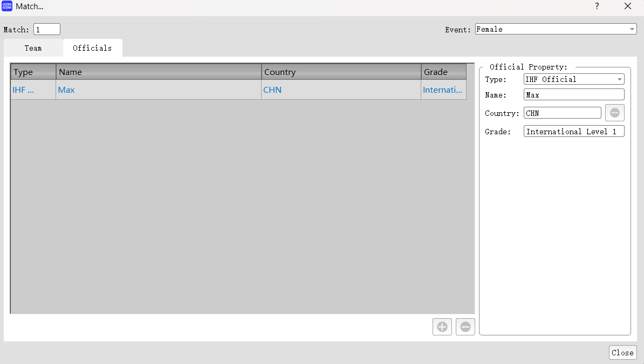Screen dimensions: 644x364
Task: Click the Grade field with International Level 1
Action: point(574,132)
